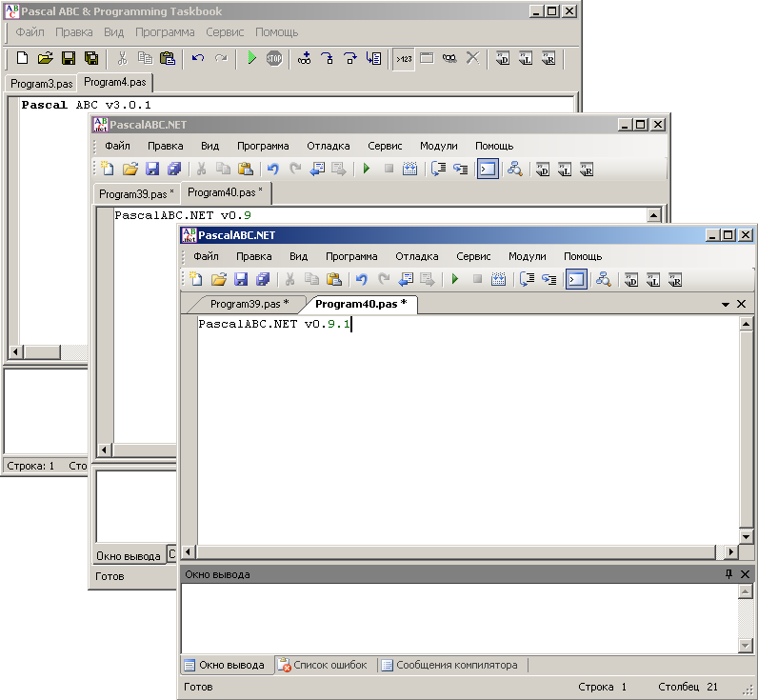758x700 pixels.
Task: Open Файл menu in front PascalABC.NET window
Action: pyautogui.click(x=207, y=256)
